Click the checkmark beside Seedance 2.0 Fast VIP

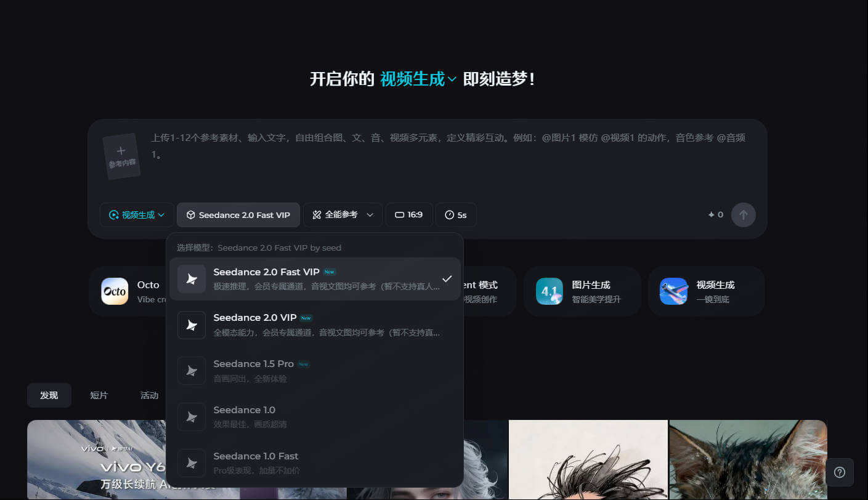[447, 279]
